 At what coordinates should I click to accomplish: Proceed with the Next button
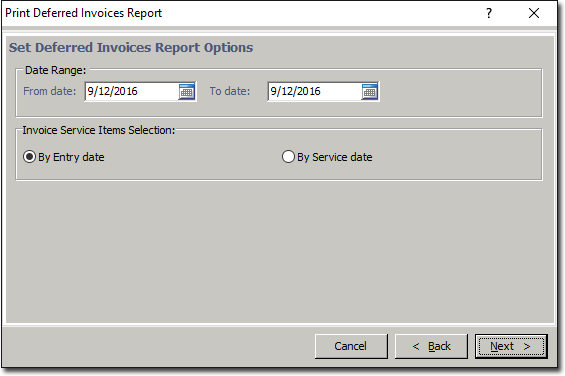pos(511,346)
